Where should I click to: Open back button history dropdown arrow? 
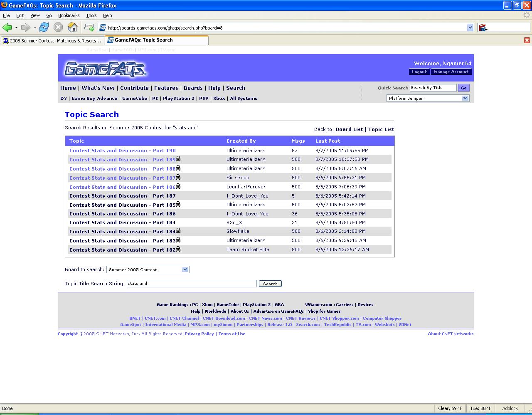16,28
